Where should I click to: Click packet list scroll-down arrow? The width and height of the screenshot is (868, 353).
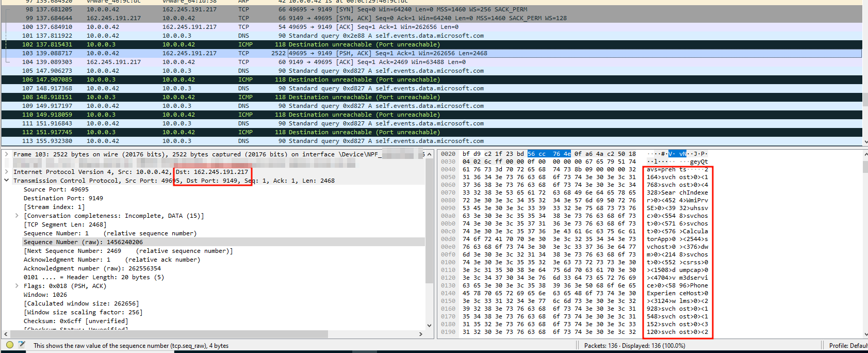tap(864, 141)
